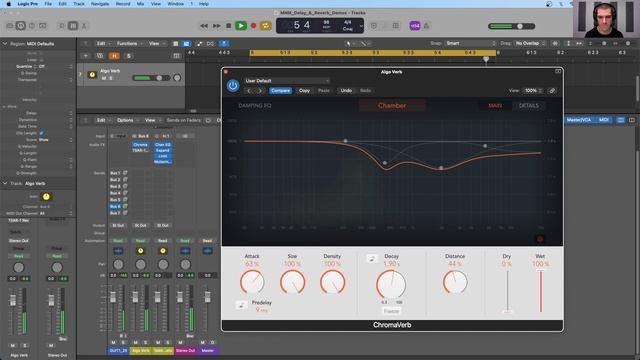Toggle Predelay tempo sync note icon
Image resolution: width=640 pixels, height=360 pixels.
tap(242, 304)
